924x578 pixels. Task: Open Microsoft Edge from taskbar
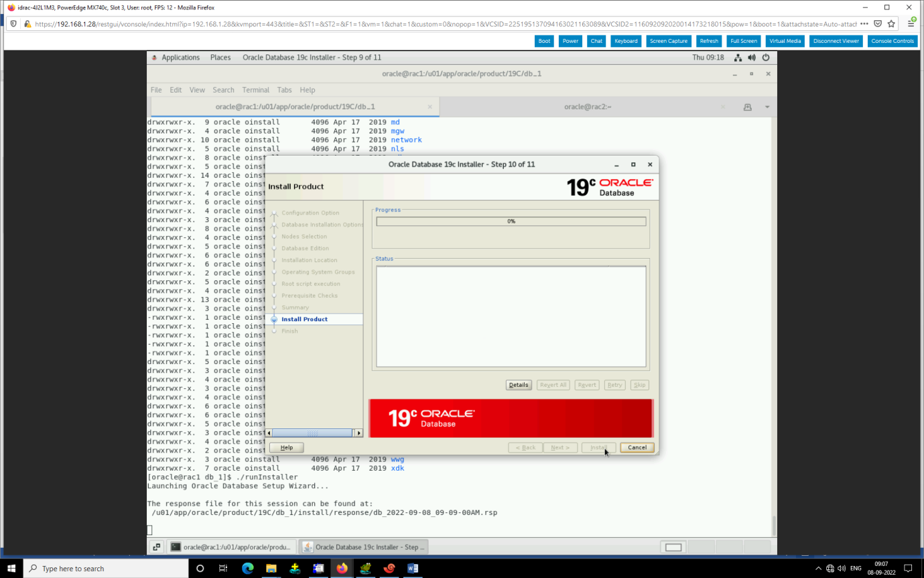(247, 568)
